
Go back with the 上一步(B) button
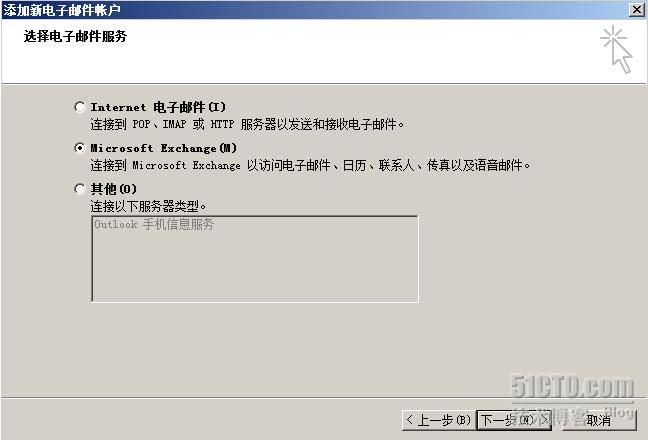click(x=438, y=420)
